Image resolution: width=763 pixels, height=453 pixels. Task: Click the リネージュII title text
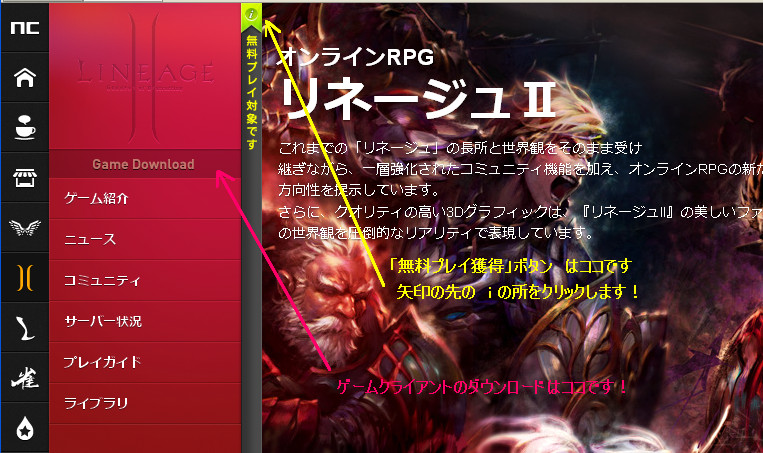point(417,99)
